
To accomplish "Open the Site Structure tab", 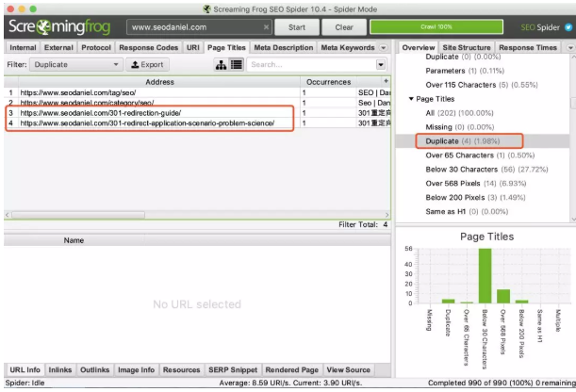I will 466,47.
